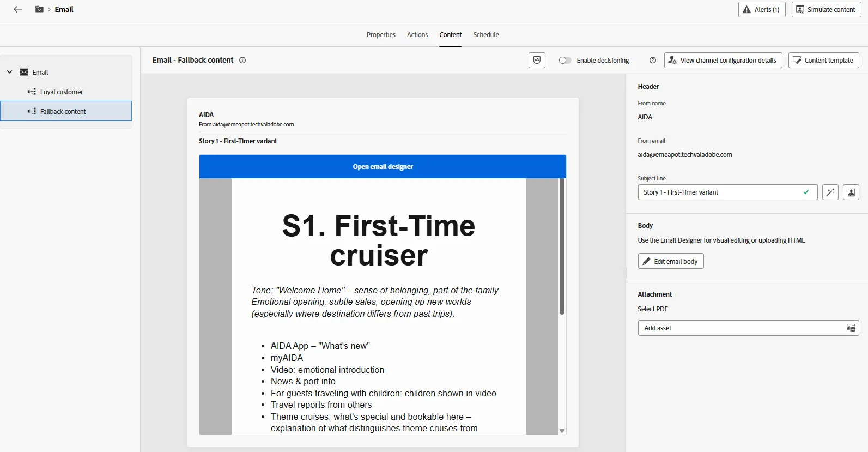Click the preview scrollbar down arrow
Viewport: 868px width, 452px height.
[562, 431]
